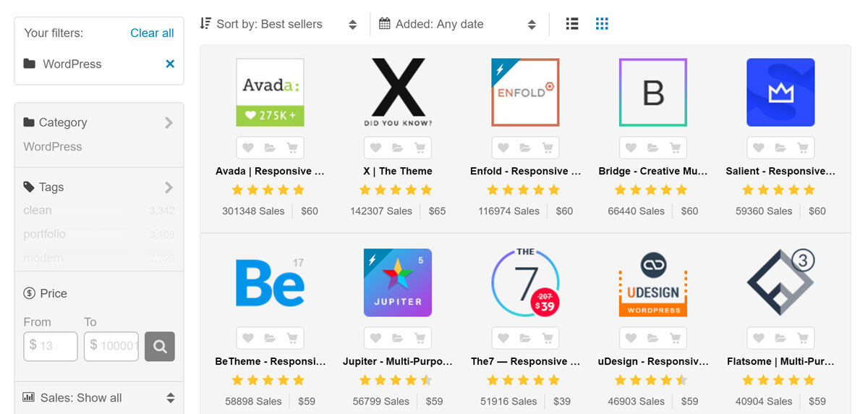Expand the Sales: Show all selector
The height and width of the screenshot is (414, 868).
pos(99,397)
